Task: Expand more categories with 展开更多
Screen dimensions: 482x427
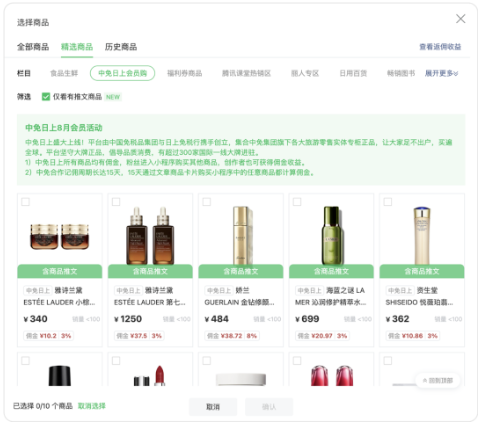Action: click(441, 73)
